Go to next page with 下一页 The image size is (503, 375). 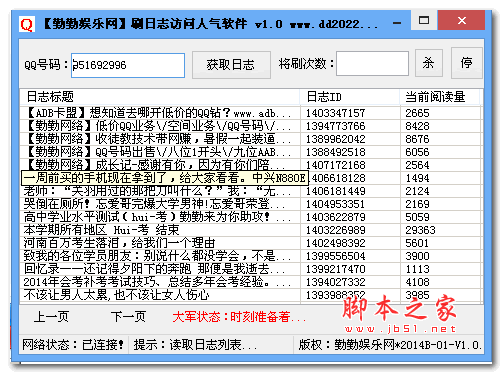[x=128, y=317]
